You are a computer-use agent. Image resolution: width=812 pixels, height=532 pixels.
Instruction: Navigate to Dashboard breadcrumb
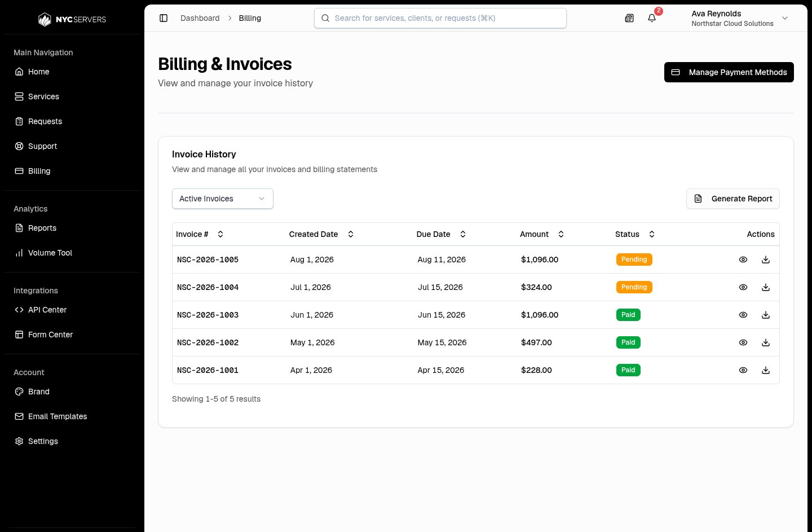pos(200,18)
